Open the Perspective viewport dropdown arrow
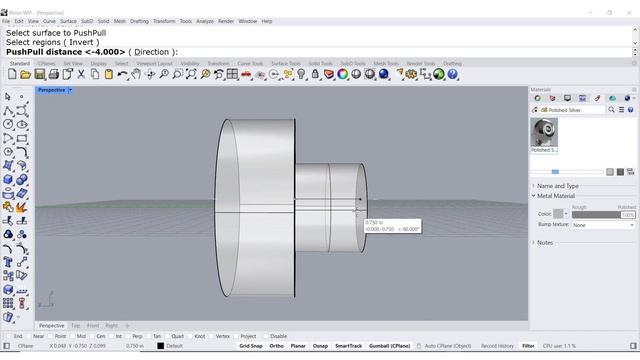This screenshot has width=640, height=360. tap(71, 90)
